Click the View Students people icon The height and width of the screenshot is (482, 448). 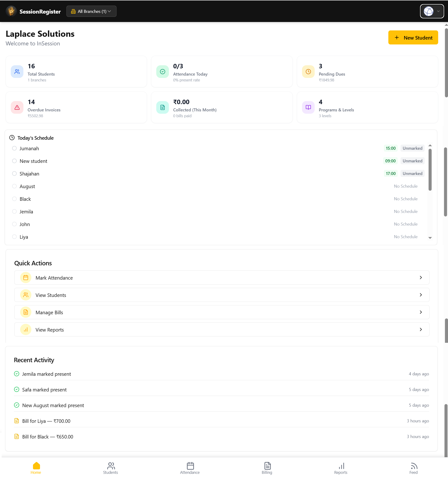(x=26, y=295)
